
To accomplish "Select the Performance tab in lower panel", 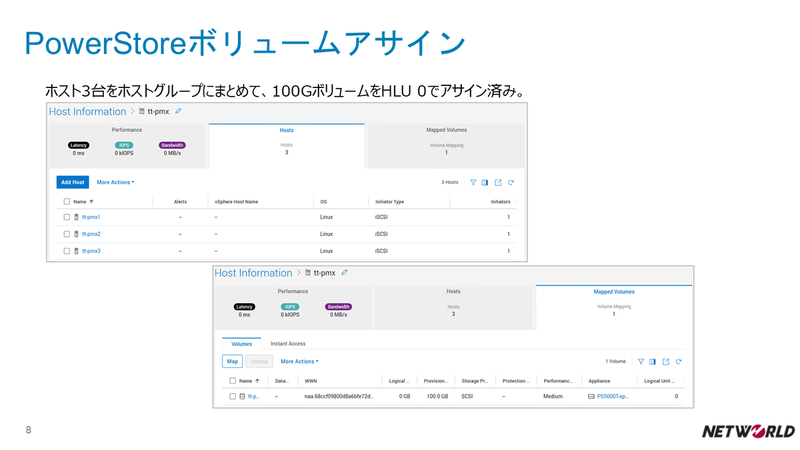I will tap(293, 307).
